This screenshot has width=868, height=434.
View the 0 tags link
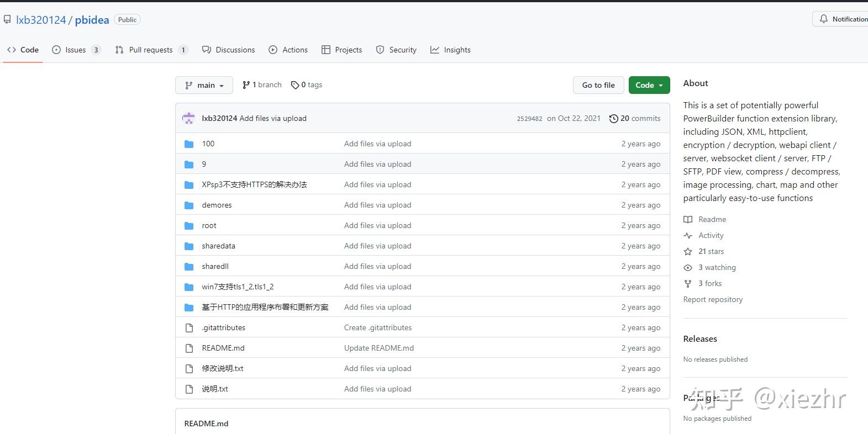(307, 85)
